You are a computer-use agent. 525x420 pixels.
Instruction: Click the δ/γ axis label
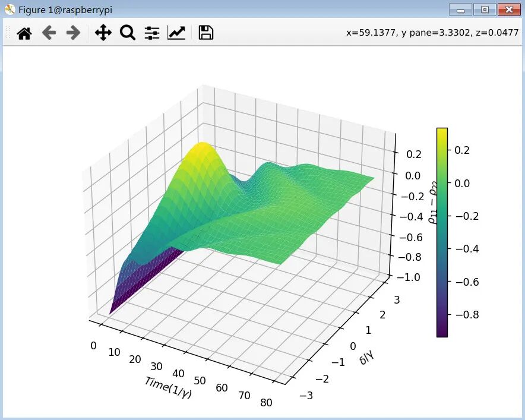[x=367, y=356]
